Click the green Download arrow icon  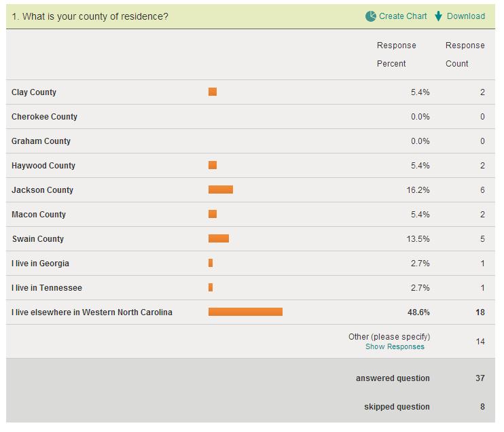[439, 16]
